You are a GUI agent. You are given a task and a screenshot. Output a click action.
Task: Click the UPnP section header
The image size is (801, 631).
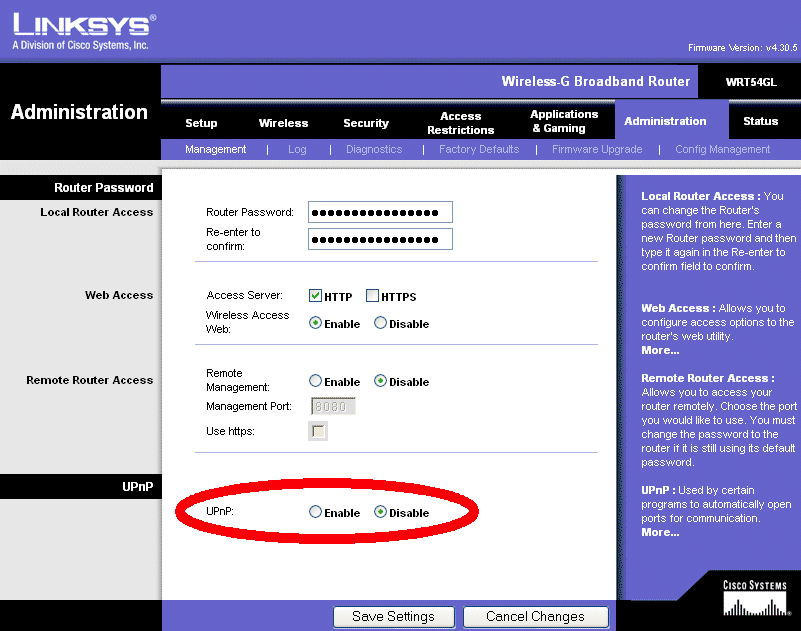[x=137, y=486]
